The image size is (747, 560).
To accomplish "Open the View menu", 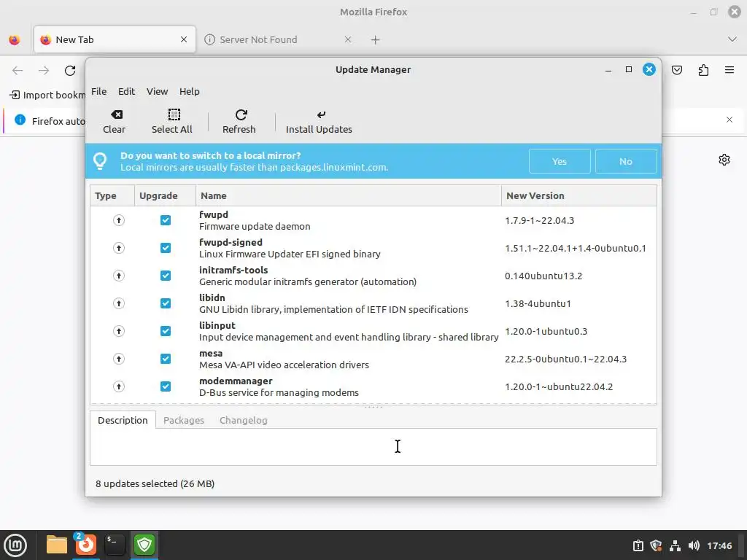I will point(158,91).
